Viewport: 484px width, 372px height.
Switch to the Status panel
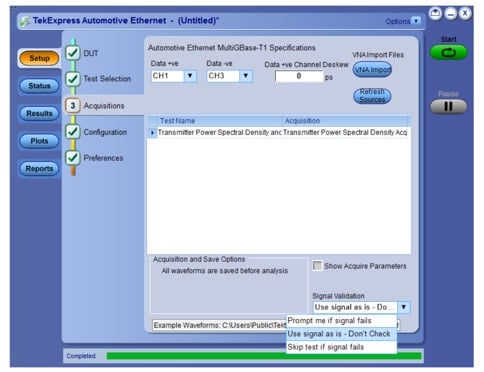click(x=39, y=86)
